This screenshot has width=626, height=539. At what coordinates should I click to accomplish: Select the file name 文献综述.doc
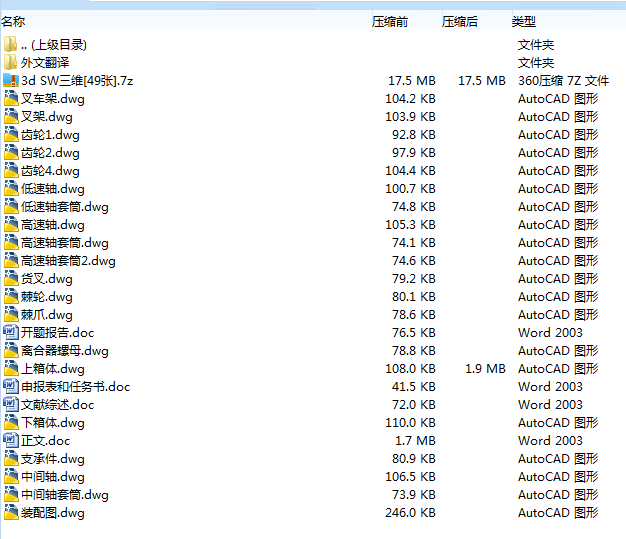(57, 404)
